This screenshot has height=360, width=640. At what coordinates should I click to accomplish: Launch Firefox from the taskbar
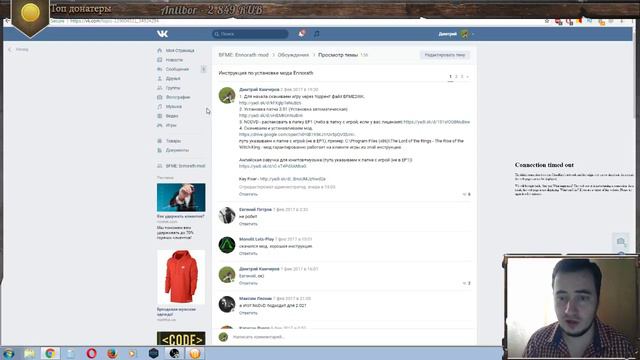click(112, 353)
